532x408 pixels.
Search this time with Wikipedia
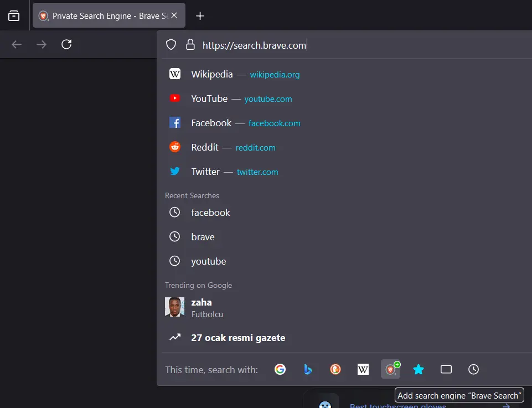click(363, 369)
